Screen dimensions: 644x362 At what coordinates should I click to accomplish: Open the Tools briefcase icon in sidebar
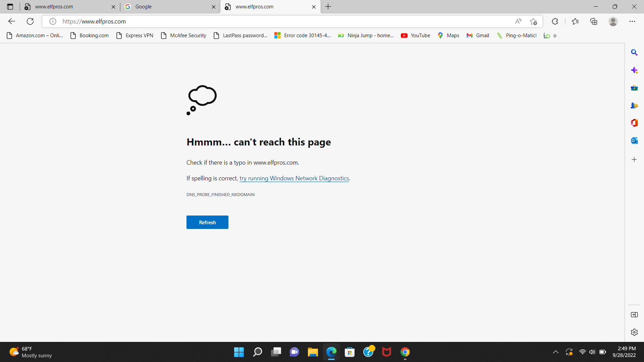point(634,88)
